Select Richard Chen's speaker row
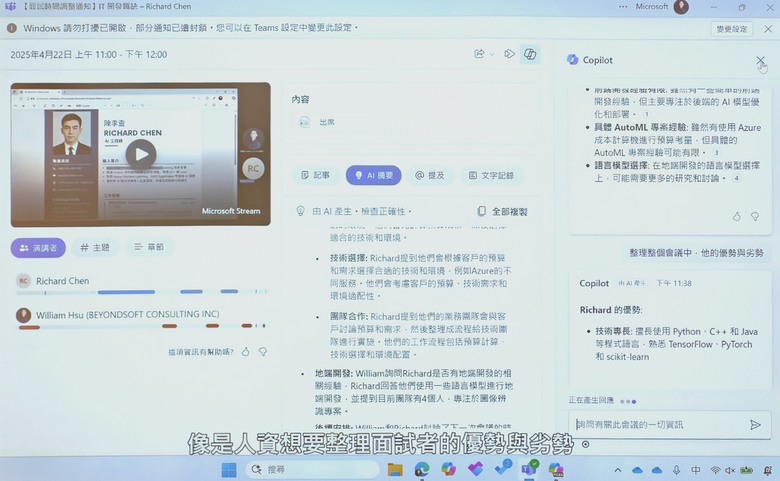The width and height of the screenshot is (780, 481). 142,285
